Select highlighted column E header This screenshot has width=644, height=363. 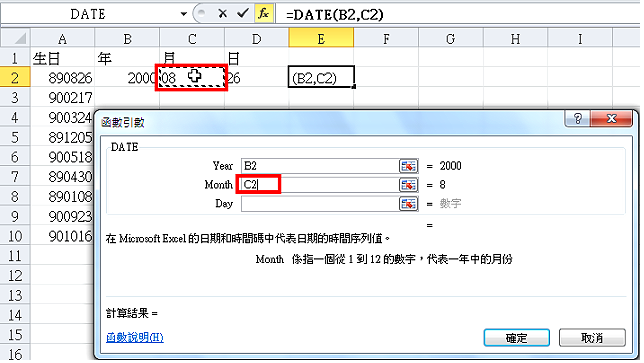[321, 39]
